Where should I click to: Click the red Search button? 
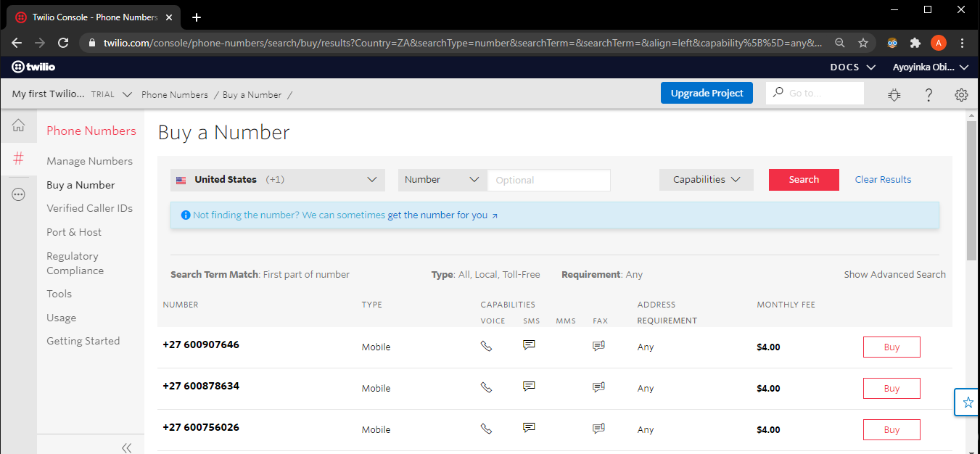click(x=804, y=180)
